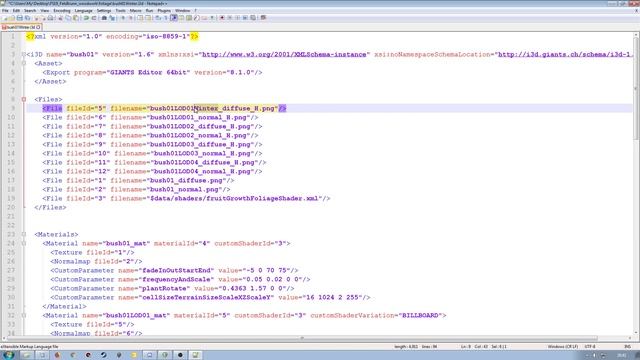
Task: Click the Windows (CR LF) status bar field
Action: click(x=562, y=347)
